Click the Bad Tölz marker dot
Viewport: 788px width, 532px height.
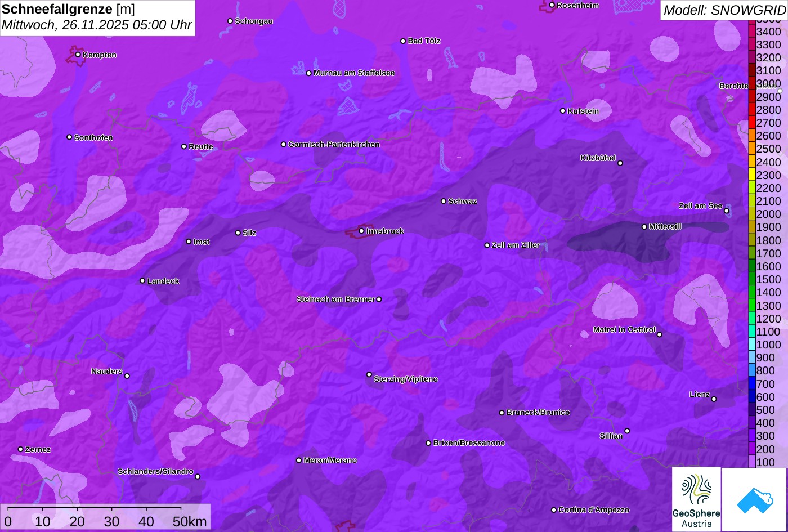click(x=403, y=41)
